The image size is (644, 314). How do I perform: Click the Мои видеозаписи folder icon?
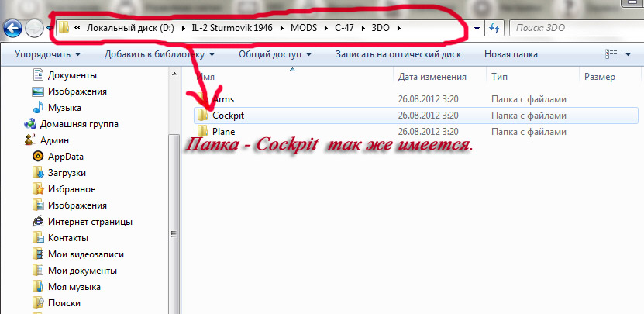point(38,254)
